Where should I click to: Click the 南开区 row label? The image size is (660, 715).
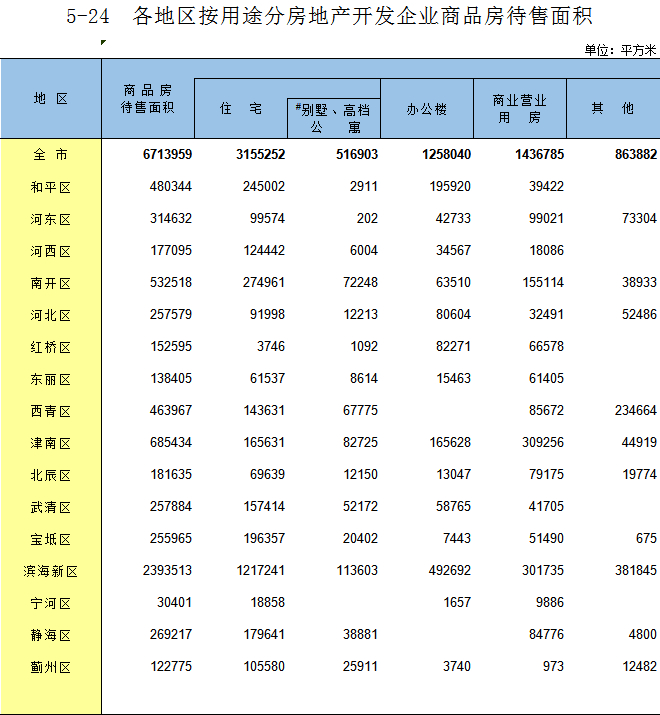pos(51,283)
